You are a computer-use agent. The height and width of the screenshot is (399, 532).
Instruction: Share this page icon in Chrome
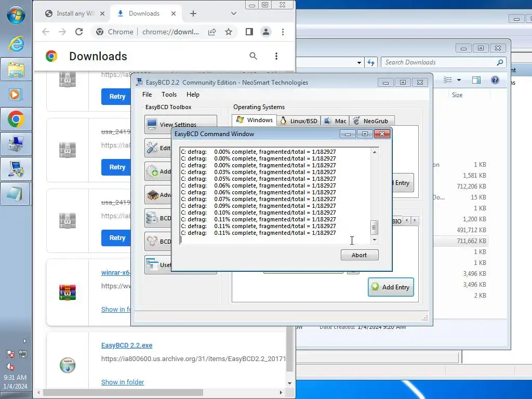click(212, 32)
